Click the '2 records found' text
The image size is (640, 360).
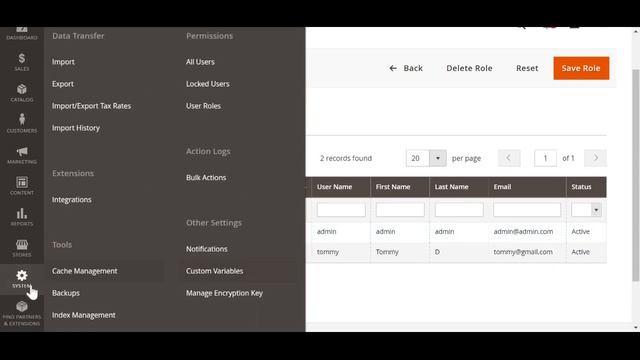pyautogui.click(x=346, y=158)
